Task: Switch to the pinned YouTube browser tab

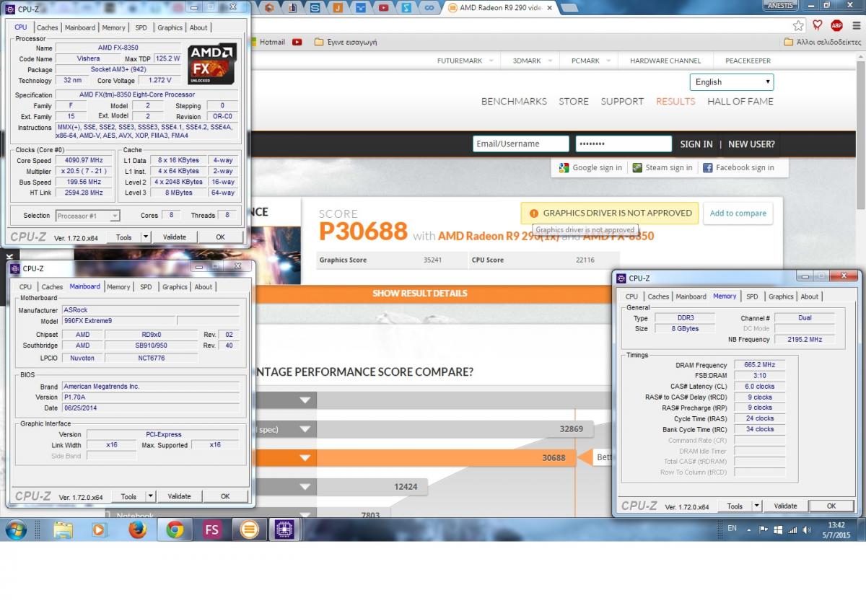Action: (384, 8)
